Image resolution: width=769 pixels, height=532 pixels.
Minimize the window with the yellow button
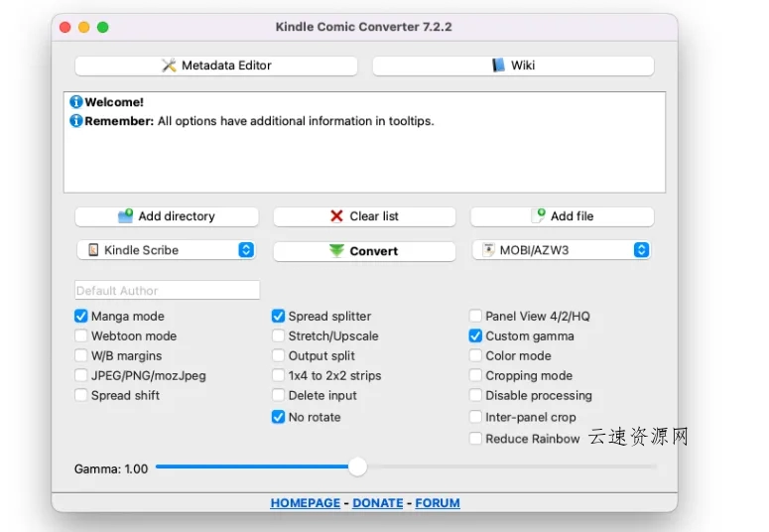84,27
